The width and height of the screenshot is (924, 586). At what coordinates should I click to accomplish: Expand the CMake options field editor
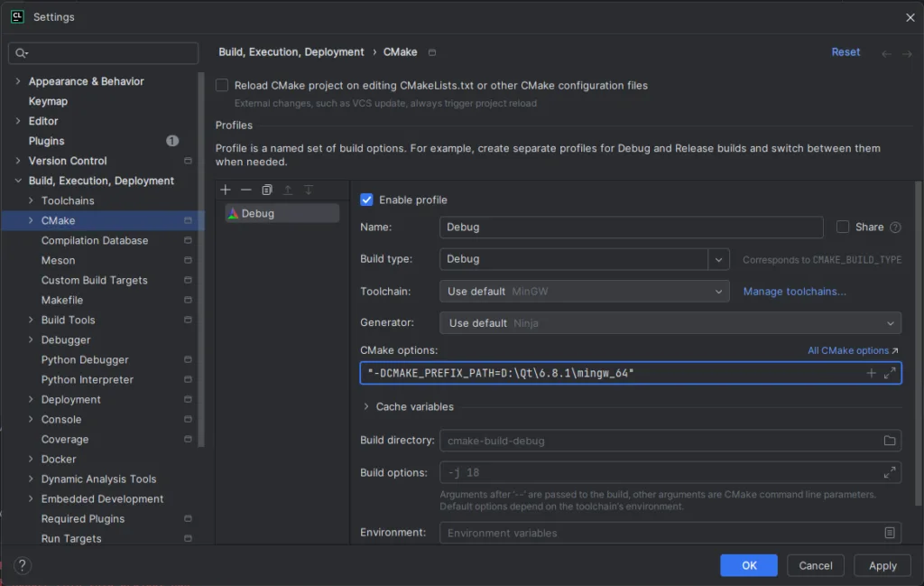click(x=890, y=373)
